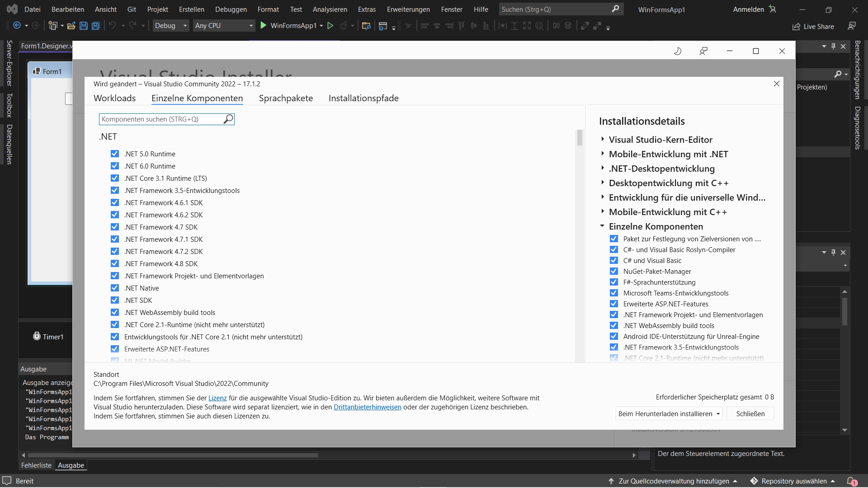Open the Any CPU platform dropdown
Screen dimensions: 868x488
[224, 26]
